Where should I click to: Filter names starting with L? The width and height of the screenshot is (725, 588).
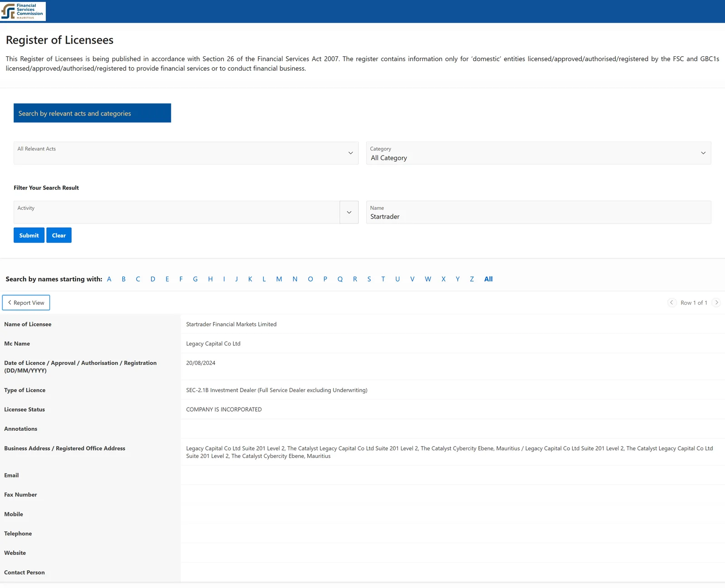pos(264,279)
